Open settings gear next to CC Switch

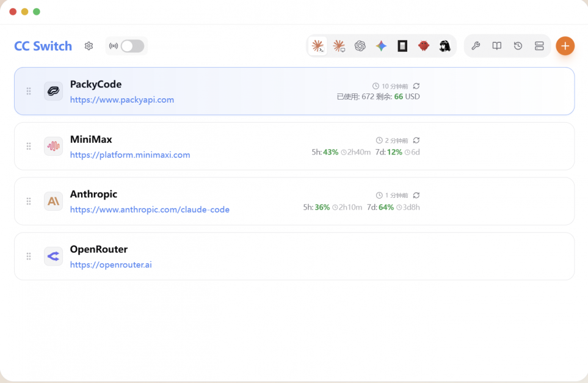(x=89, y=46)
